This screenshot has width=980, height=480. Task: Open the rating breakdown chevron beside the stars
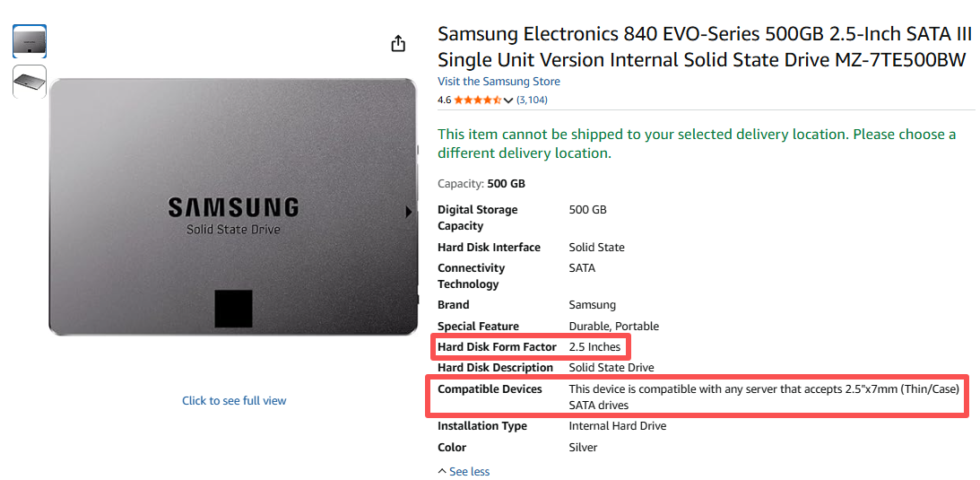coord(508,100)
